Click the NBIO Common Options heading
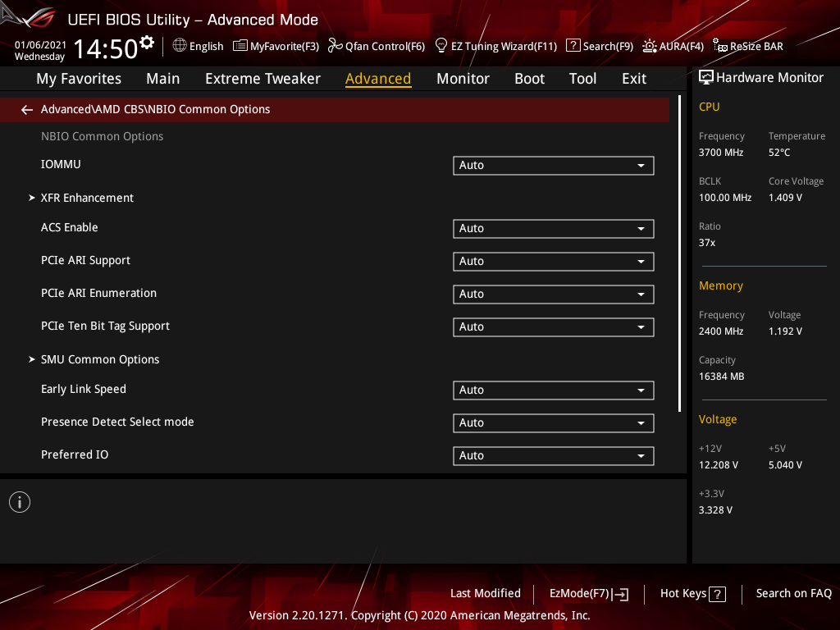840x630 pixels. (102, 137)
